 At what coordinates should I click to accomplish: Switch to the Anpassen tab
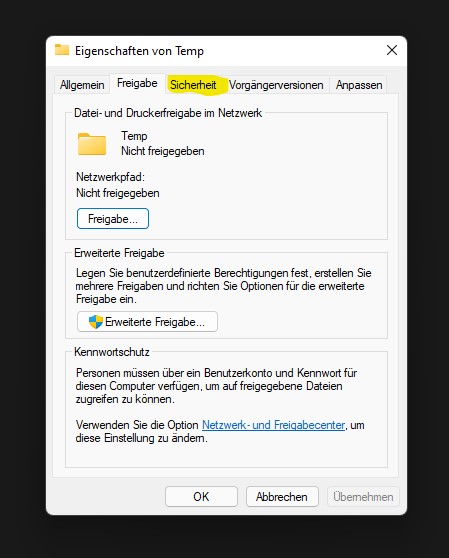[359, 85]
